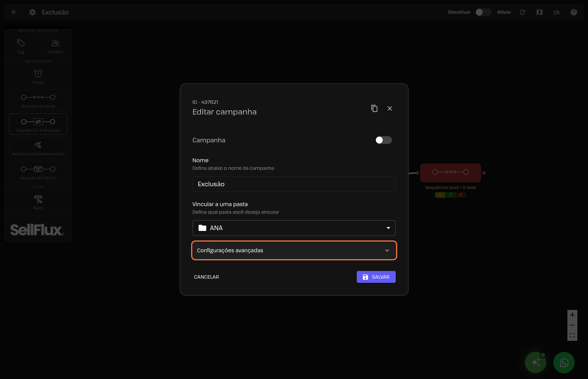Image resolution: width=588 pixels, height=379 pixels.
Task: Open the WhatsApp chat button
Action: 564,363
